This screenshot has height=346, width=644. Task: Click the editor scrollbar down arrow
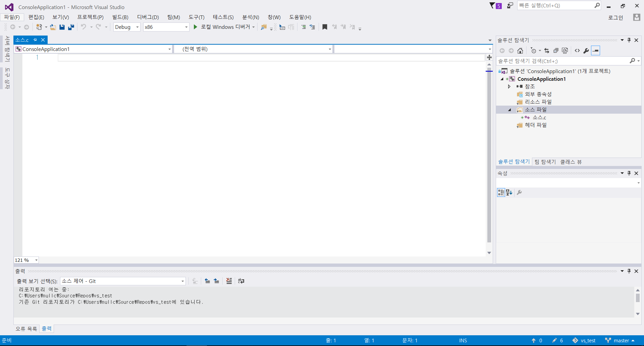coord(489,253)
